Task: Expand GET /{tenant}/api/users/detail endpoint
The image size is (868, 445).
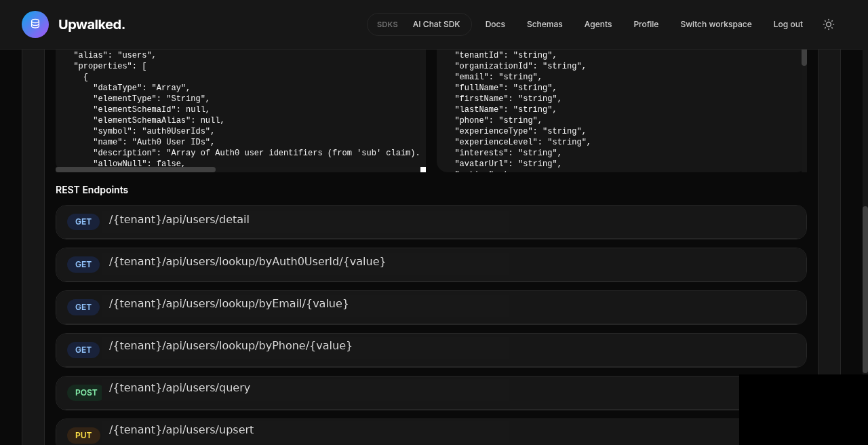Action: coord(431,222)
